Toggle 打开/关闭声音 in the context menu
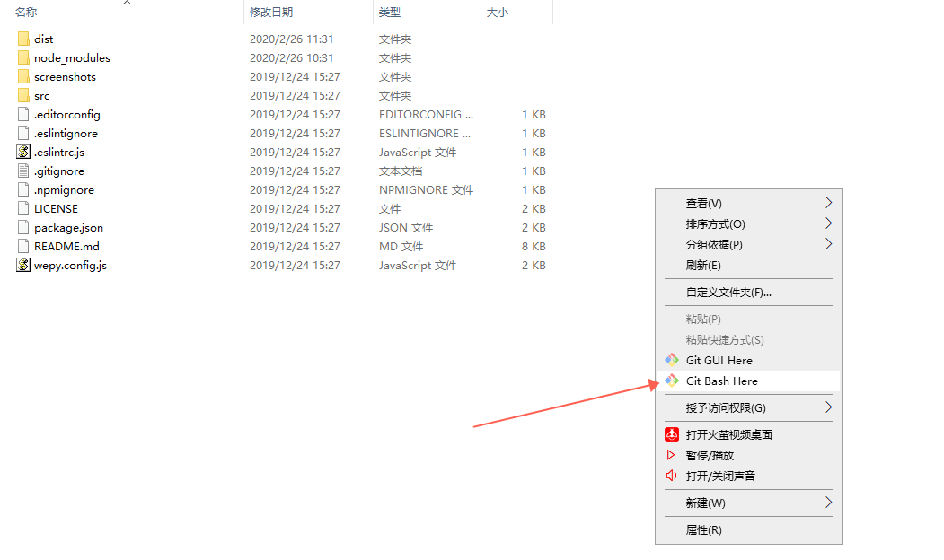 point(716,476)
